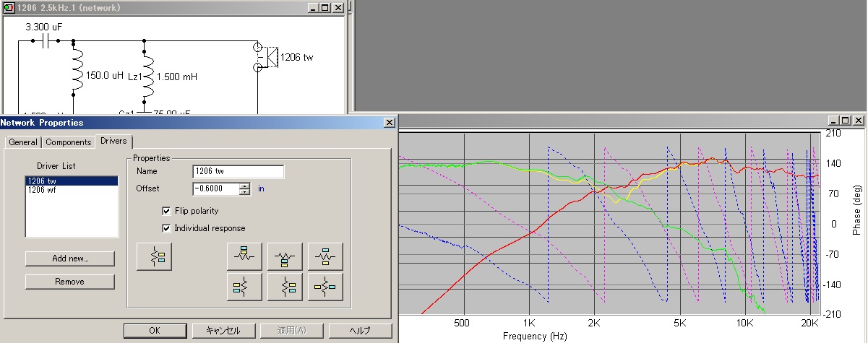Maximize the 1206 2.5kHz.1 network window
This screenshot has height=343, width=868.
325,8
